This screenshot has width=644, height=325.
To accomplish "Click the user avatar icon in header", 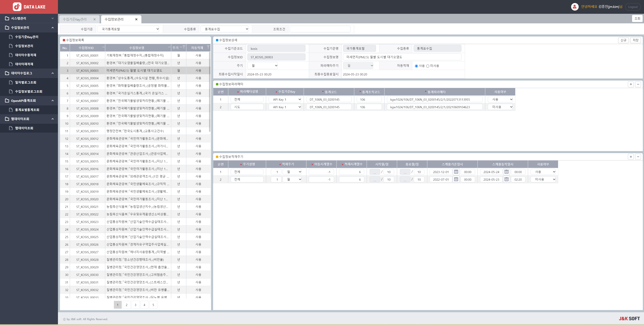I will [x=574, y=7].
